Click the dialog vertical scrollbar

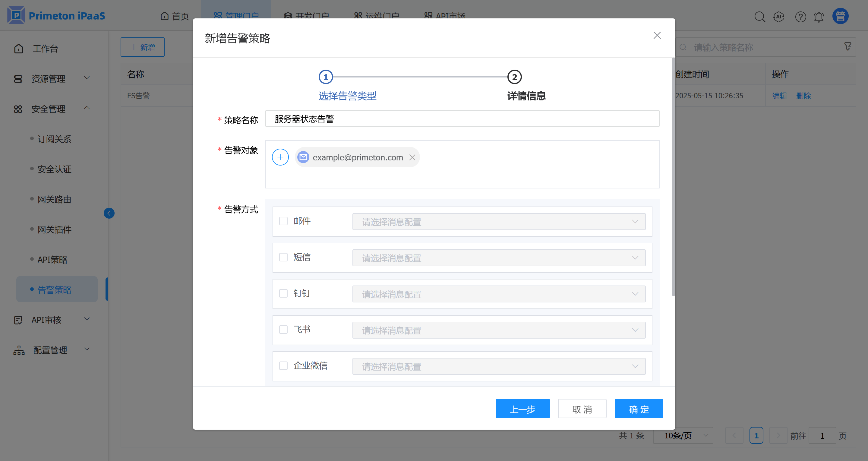point(673,177)
